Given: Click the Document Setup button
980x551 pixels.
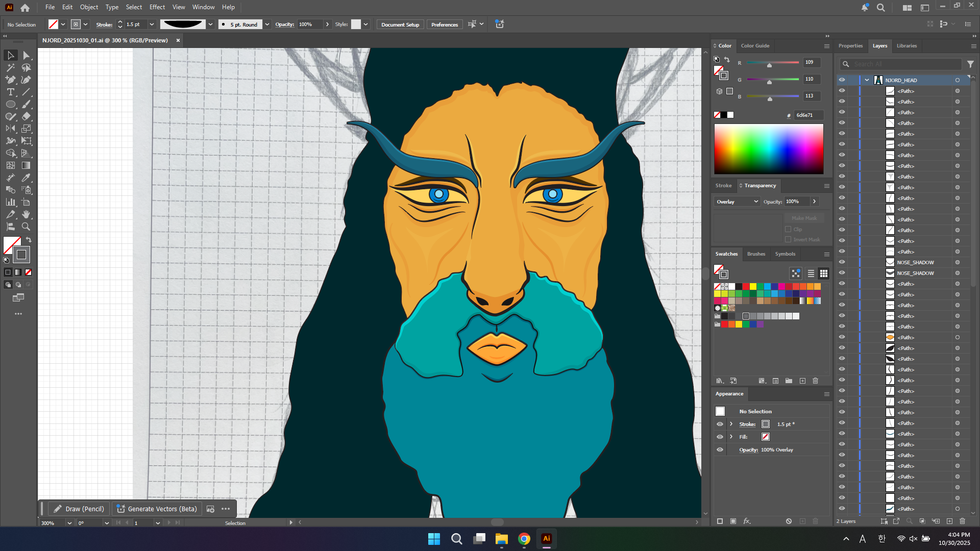Looking at the screenshot, I should (400, 24).
